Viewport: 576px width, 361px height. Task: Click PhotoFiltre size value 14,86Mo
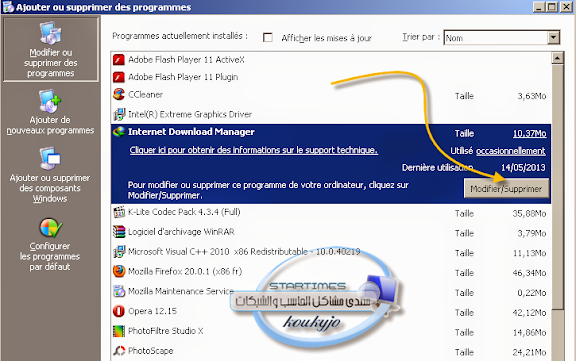(x=529, y=333)
